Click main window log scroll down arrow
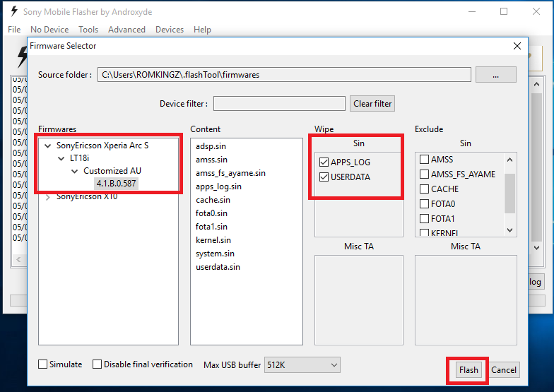 click(536, 247)
